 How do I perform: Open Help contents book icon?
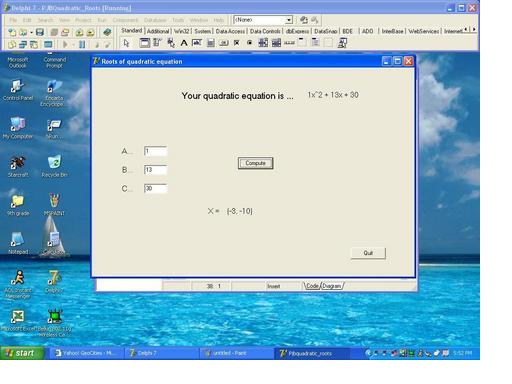click(107, 32)
